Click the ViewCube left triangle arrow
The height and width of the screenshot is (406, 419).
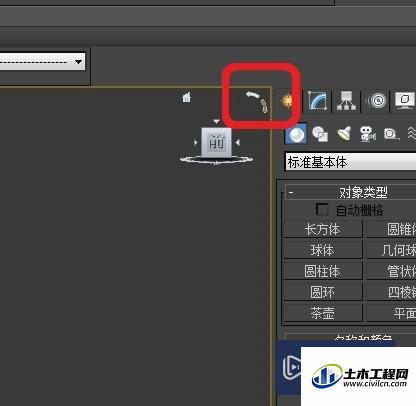[x=196, y=143]
